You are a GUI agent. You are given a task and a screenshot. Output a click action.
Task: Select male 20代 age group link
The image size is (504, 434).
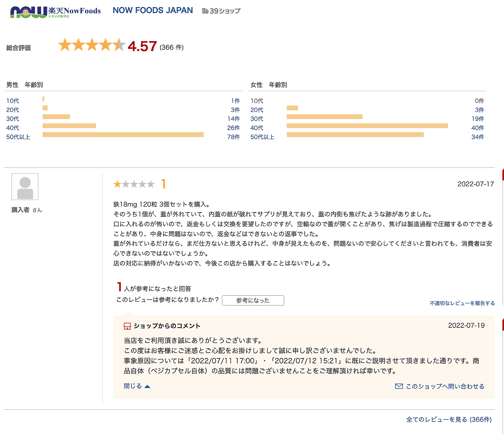13,110
